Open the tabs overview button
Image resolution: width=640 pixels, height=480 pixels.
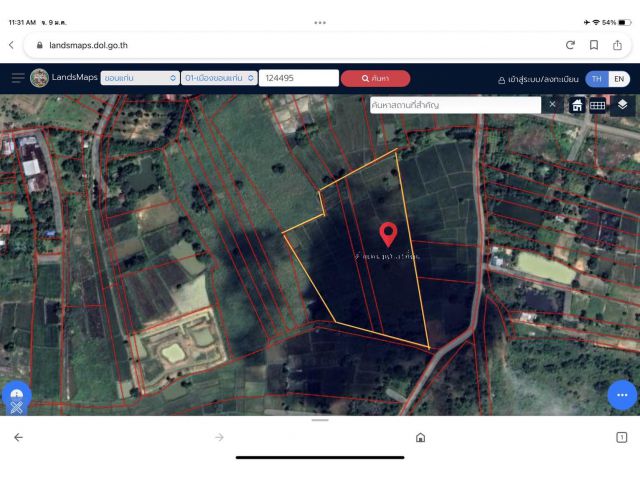(x=622, y=438)
